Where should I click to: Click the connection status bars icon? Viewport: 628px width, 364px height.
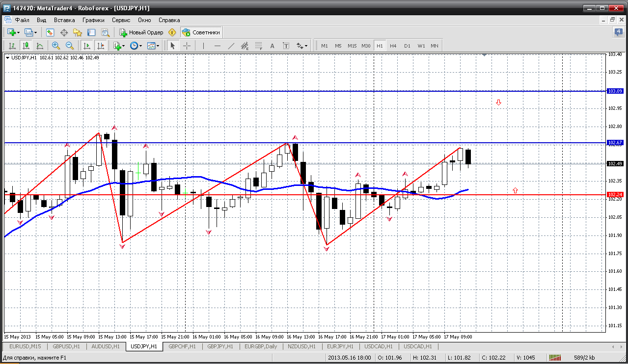pos(555,358)
